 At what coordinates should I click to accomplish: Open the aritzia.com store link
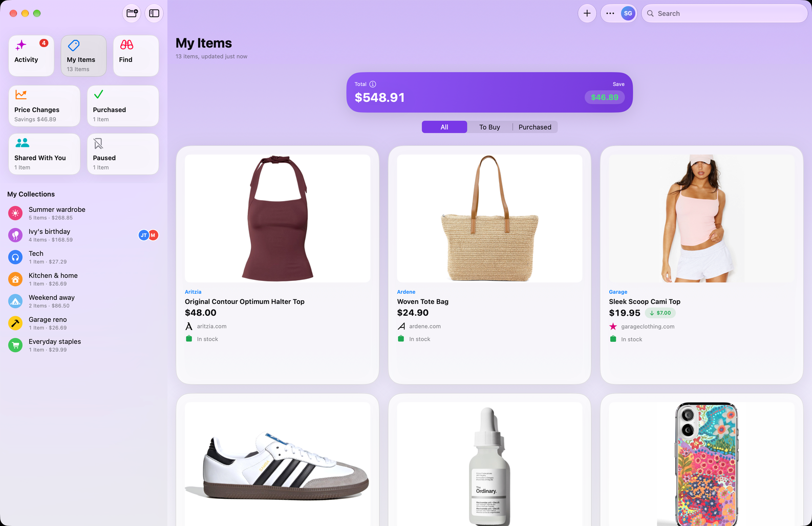click(x=212, y=326)
